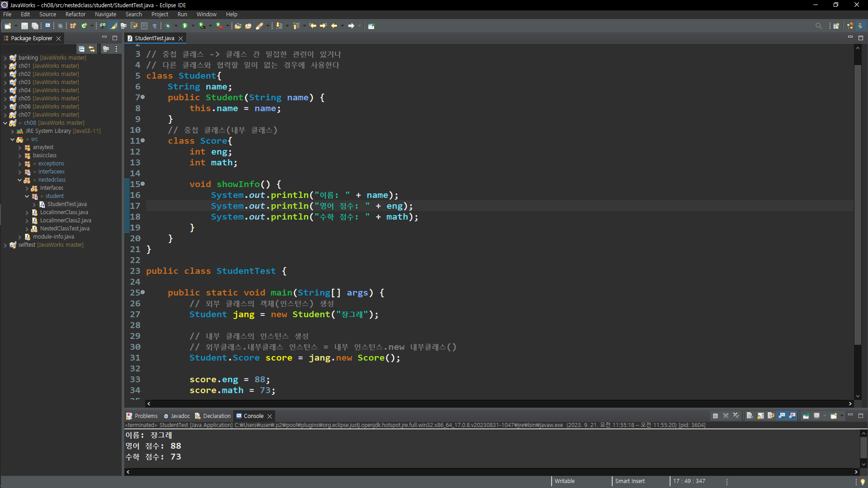Click the Save All toolbar icon
Image resolution: width=868 pixels, height=488 pixels.
(35, 26)
